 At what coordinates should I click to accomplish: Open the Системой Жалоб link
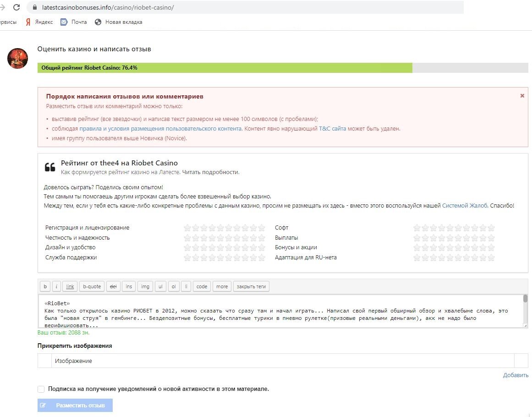(465, 206)
